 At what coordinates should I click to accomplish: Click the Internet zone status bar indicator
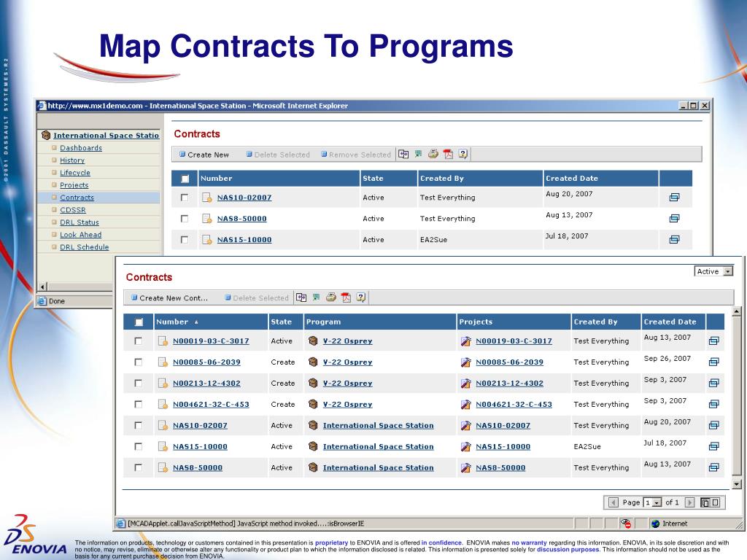click(x=670, y=524)
